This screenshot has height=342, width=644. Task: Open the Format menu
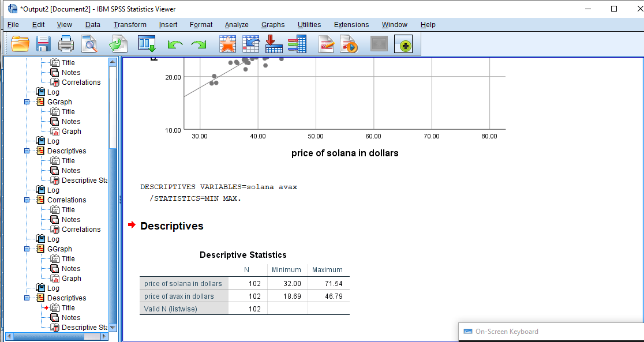tap(201, 25)
